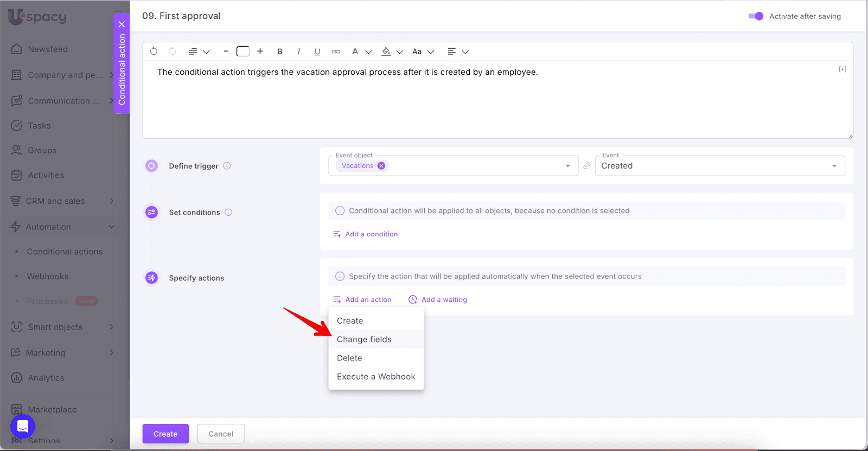868x451 pixels.
Task: Click info icon beside Define trigger
Action: point(227,166)
